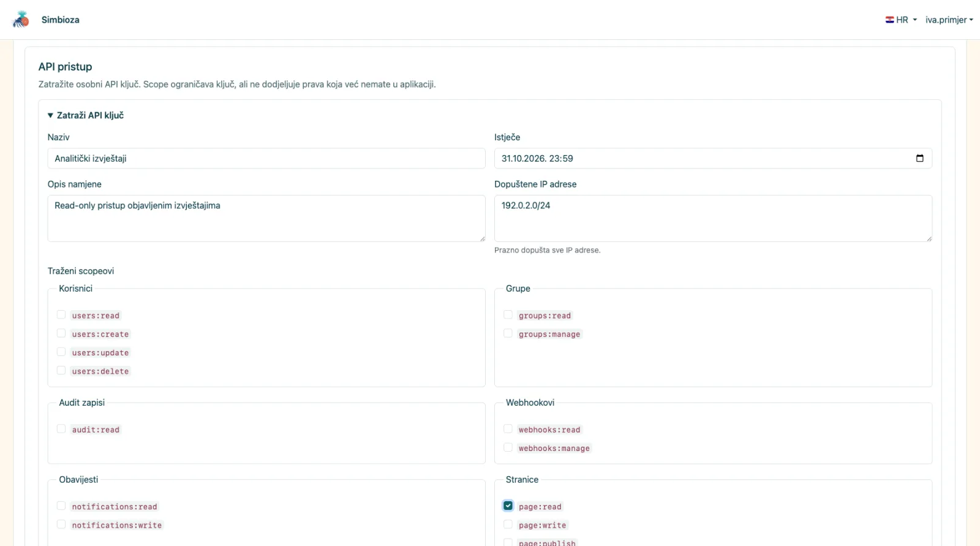This screenshot has height=546, width=980.
Task: Edit the Dopuštene IP adrese text area
Action: pos(713,219)
